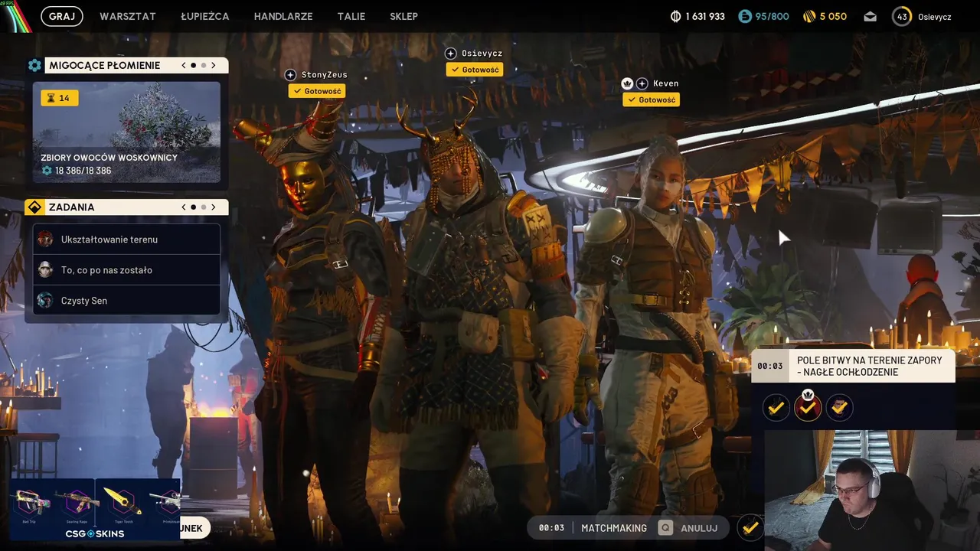Click the To, co po nas zostało icon
The image size is (980, 551).
point(45,270)
